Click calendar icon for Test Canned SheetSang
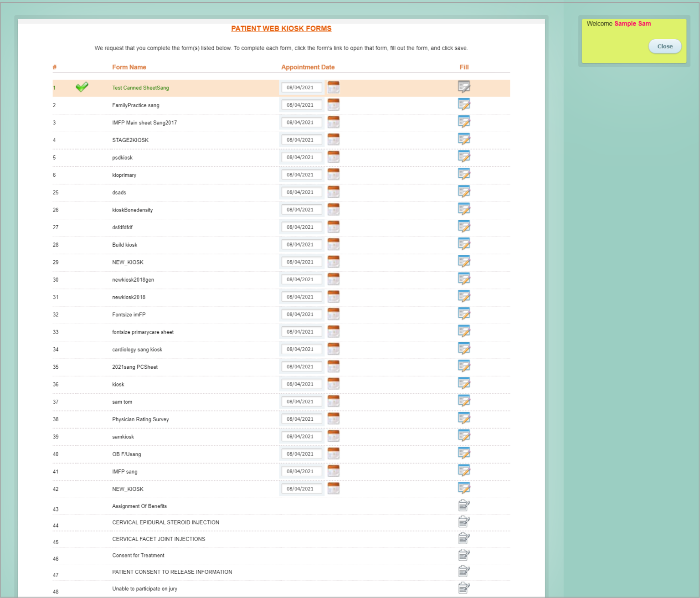 334,87
